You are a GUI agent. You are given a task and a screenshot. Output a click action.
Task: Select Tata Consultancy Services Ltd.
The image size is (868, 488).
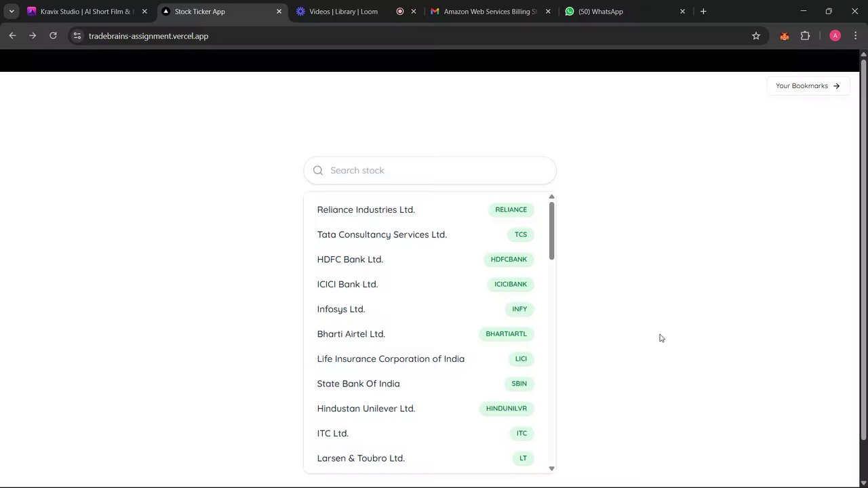[x=426, y=235]
